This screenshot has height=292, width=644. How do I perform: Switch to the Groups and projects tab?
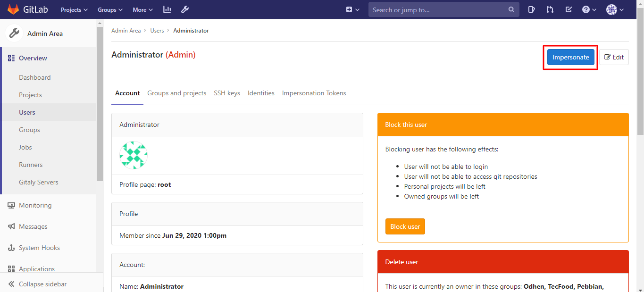[x=177, y=93]
